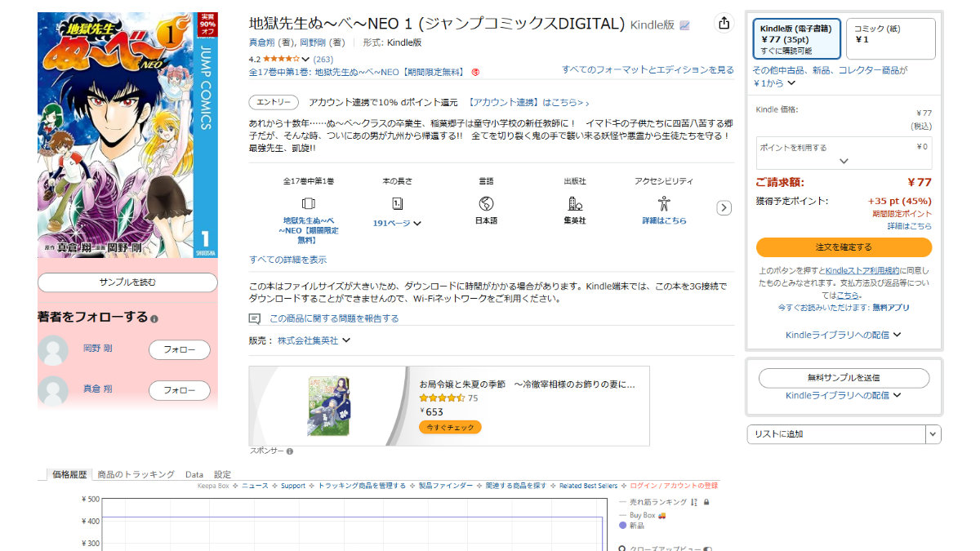Click the publisher building icon under 出版社
This screenshot has height=551, width=980.
click(x=575, y=203)
